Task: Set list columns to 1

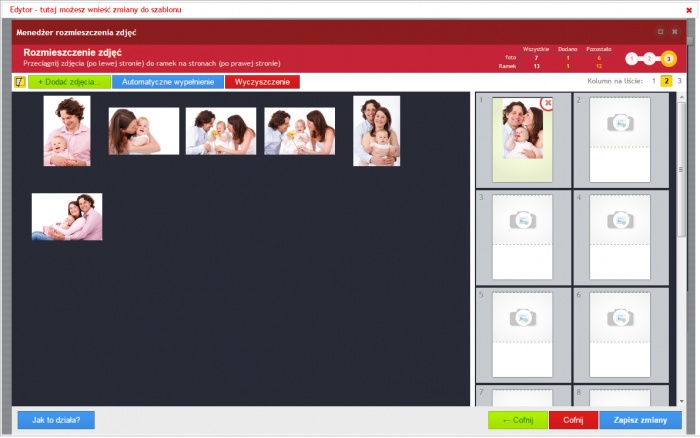Action: 654,81
